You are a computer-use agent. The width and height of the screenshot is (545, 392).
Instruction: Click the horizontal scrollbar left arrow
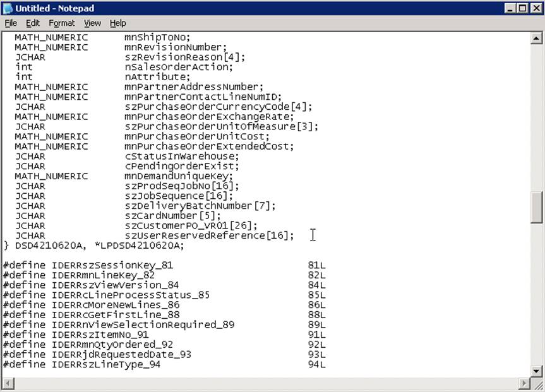click(x=8, y=383)
